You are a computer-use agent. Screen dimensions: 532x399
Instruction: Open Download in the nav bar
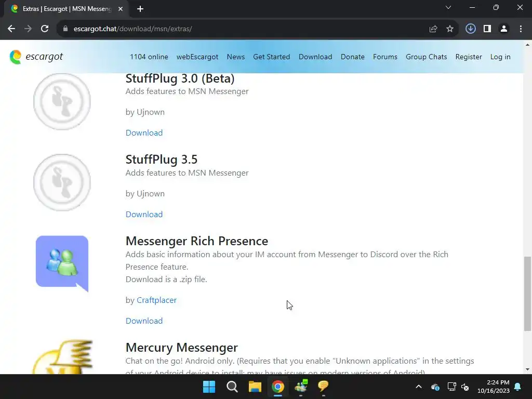click(315, 57)
